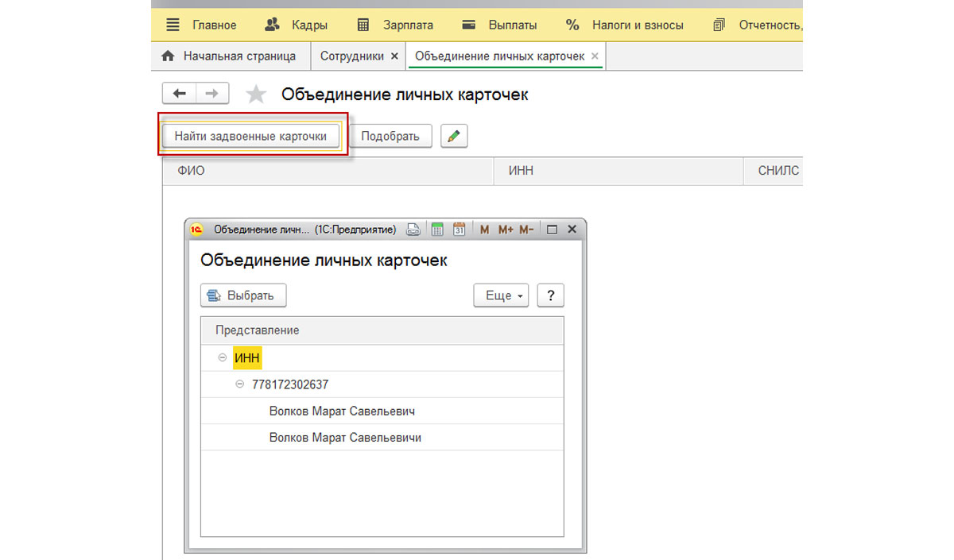This screenshot has width=954, height=560.
Task: Select row Волков Марат Савельевич
Action: [x=342, y=411]
